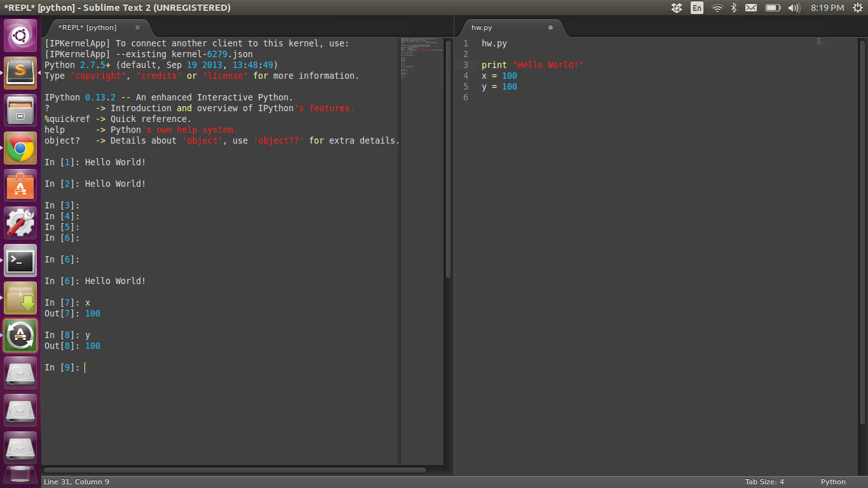
Task: Launch Google Chrome from the launcher
Action: (21, 148)
